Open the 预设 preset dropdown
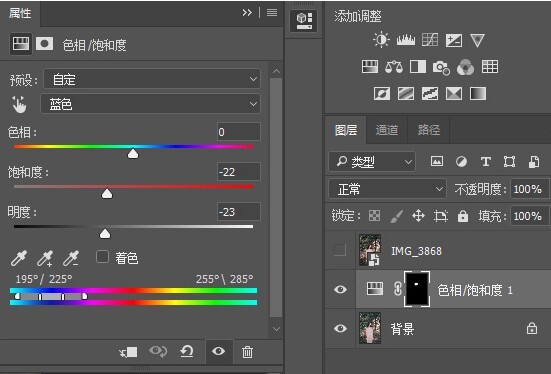551x374 pixels. point(152,79)
